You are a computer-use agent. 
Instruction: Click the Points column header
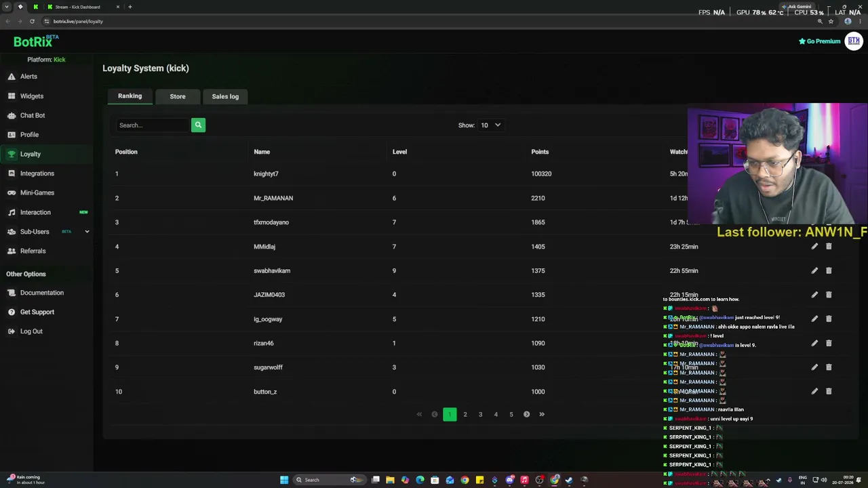(540, 152)
